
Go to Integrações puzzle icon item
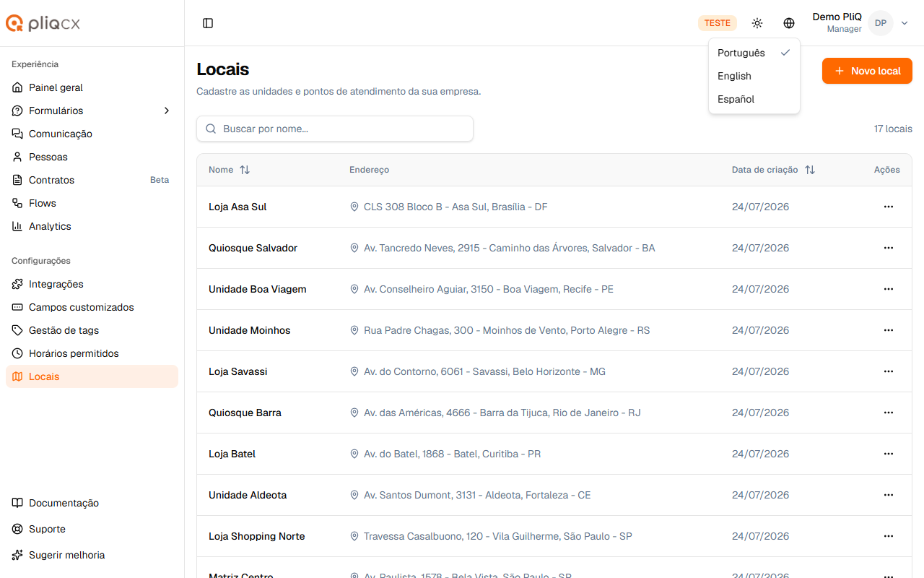pyautogui.click(x=92, y=284)
